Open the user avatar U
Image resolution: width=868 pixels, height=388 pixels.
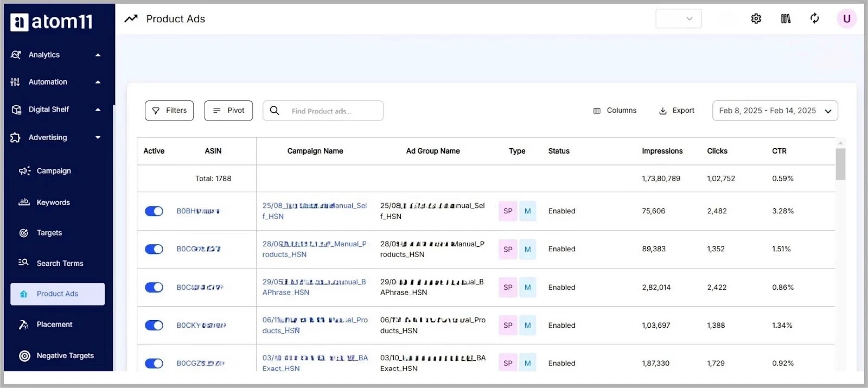click(x=846, y=19)
